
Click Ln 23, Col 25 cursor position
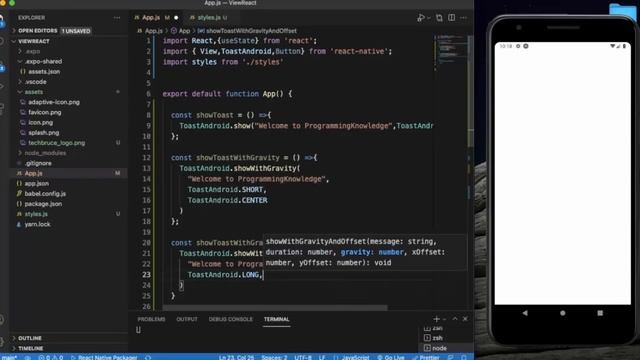click(x=236, y=357)
